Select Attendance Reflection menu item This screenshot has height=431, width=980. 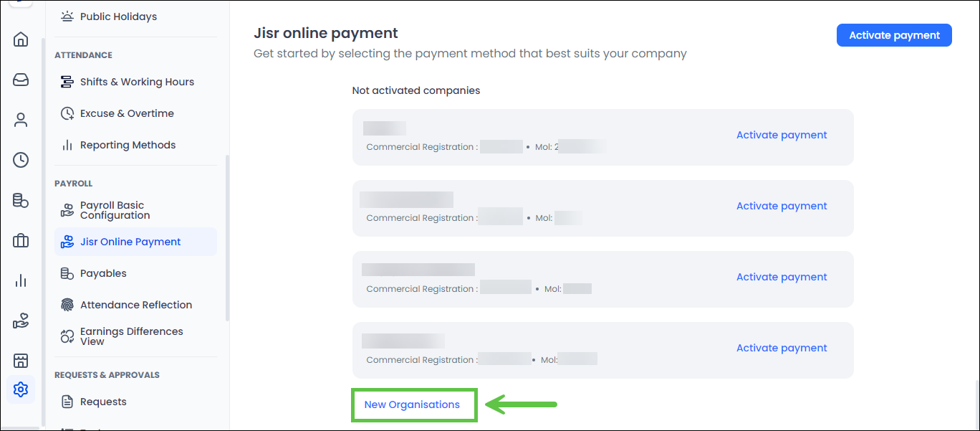(135, 305)
